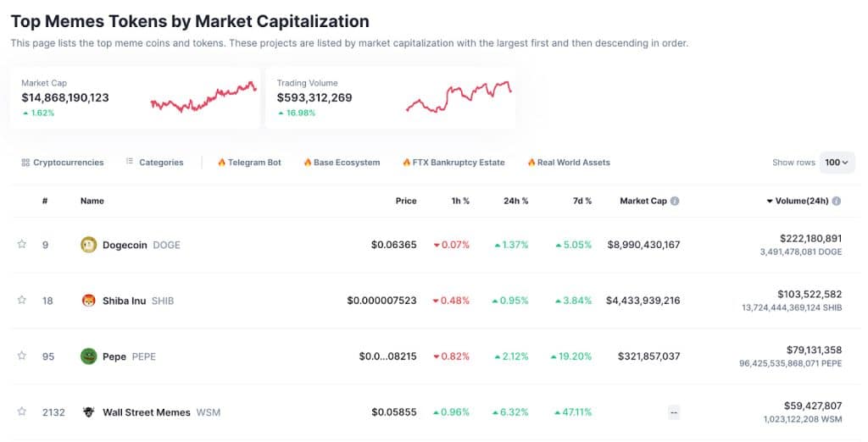Open the FTX Bankruptcy Estate link

tap(453, 163)
